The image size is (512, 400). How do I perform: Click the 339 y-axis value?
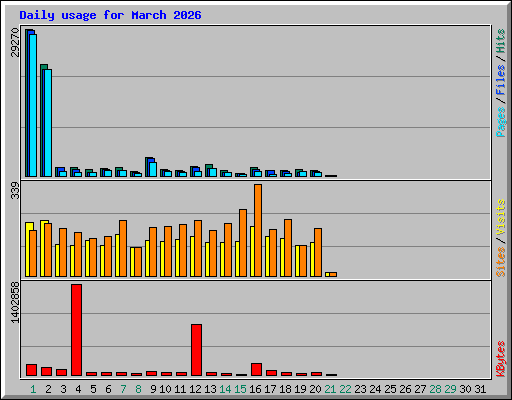(x=15, y=191)
